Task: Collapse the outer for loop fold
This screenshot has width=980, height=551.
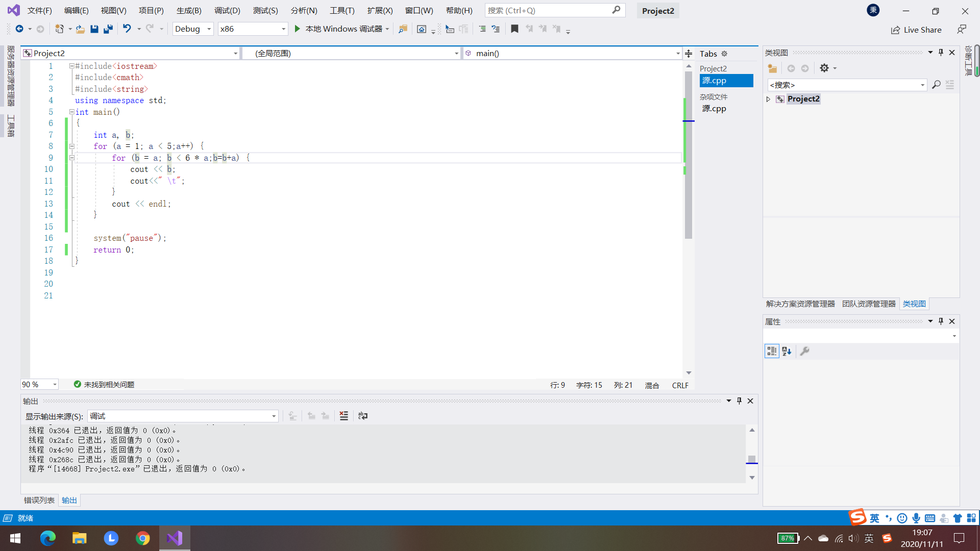Action: (x=72, y=146)
